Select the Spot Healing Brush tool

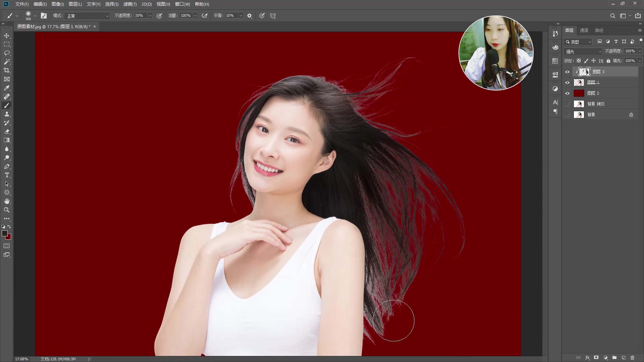7,97
